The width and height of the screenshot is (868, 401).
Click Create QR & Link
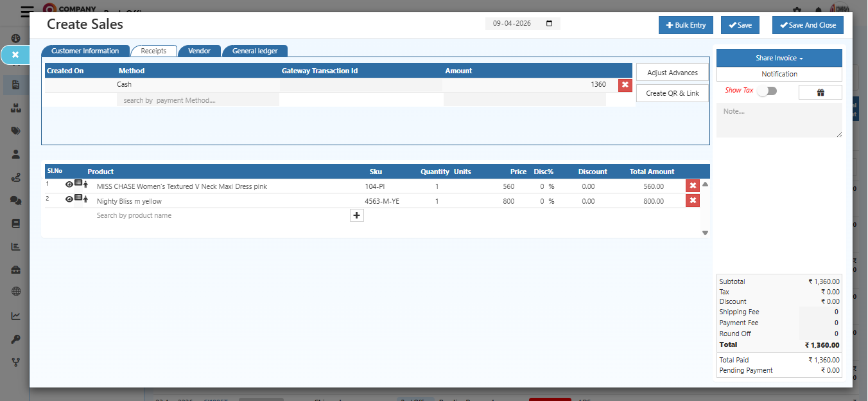point(672,93)
